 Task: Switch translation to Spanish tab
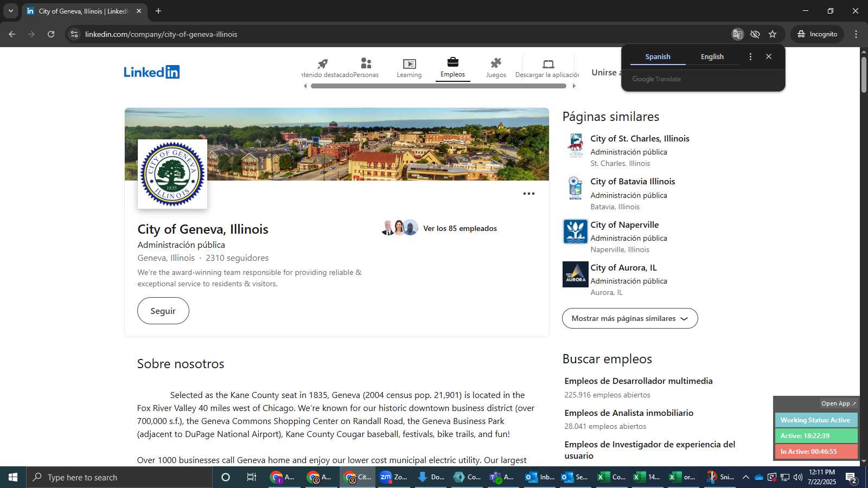coord(658,56)
